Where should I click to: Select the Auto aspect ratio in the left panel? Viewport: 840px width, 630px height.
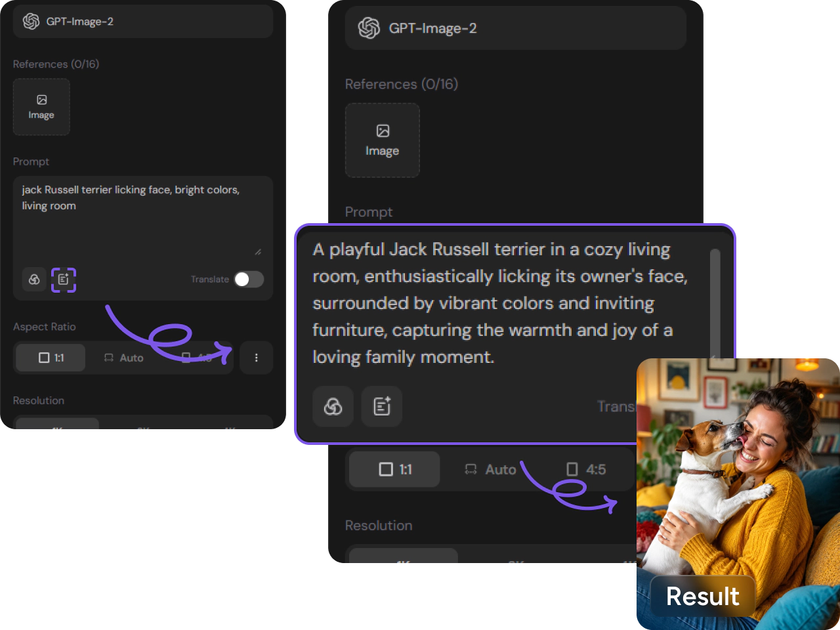(x=123, y=358)
